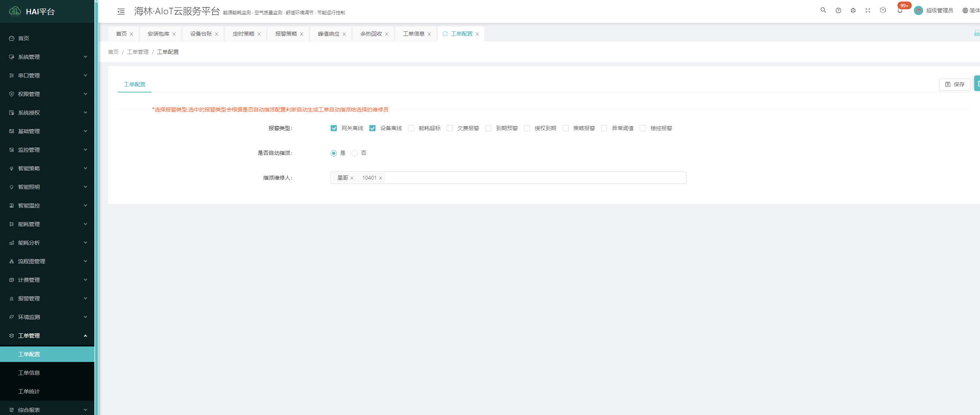Open 首页 in the sidebar
The width and height of the screenshot is (980, 415).
pyautogui.click(x=47, y=38)
